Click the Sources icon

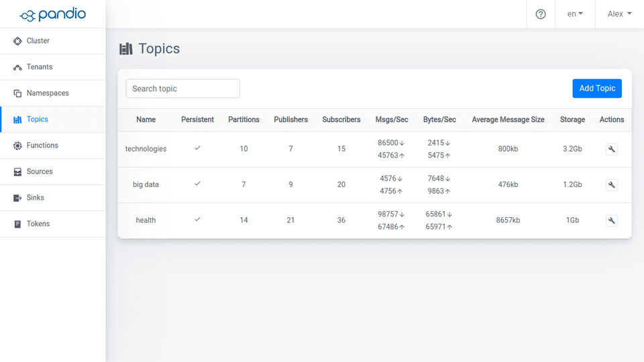pyautogui.click(x=17, y=172)
